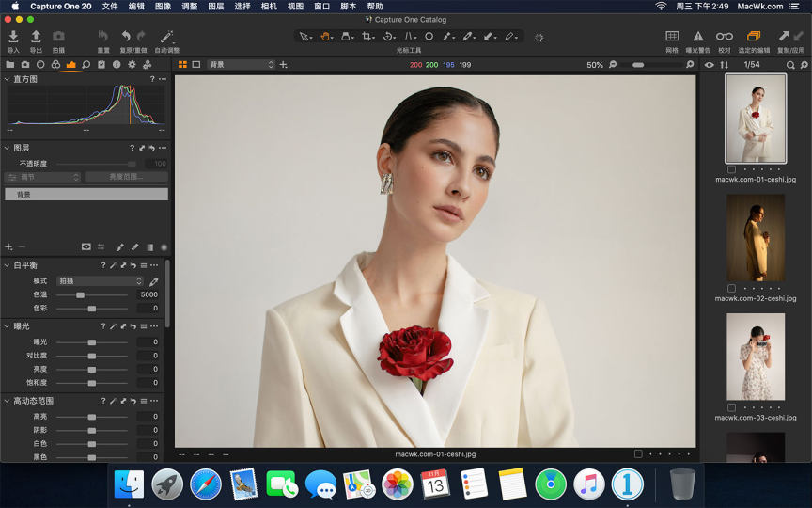
Task: Open the 模式 white balance mode dropdown
Action: (100, 281)
